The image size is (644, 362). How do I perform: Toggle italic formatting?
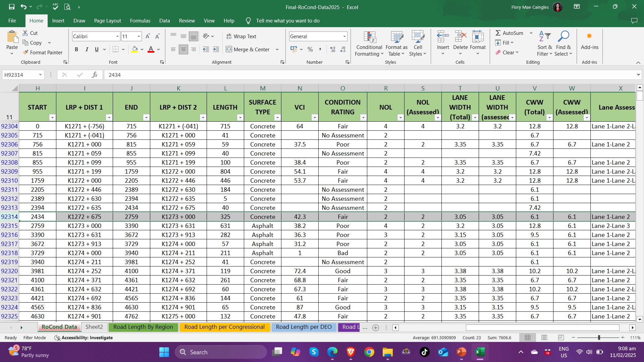(x=87, y=49)
